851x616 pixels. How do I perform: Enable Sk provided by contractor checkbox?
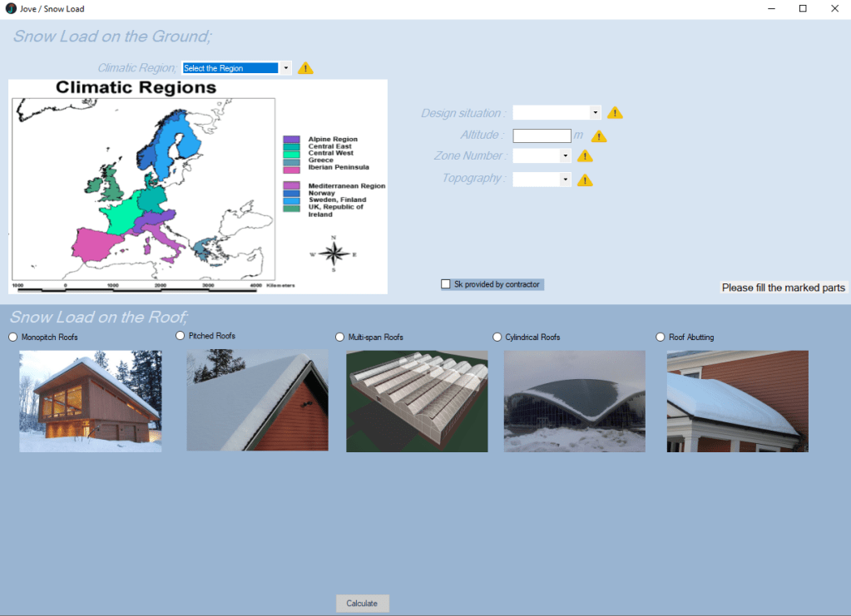446,284
